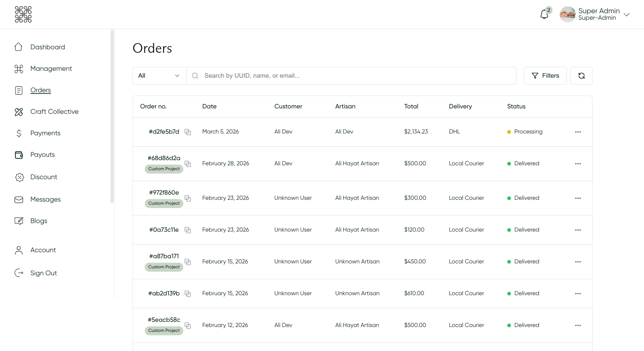
Task: Open the Payouts page
Action: point(42,155)
